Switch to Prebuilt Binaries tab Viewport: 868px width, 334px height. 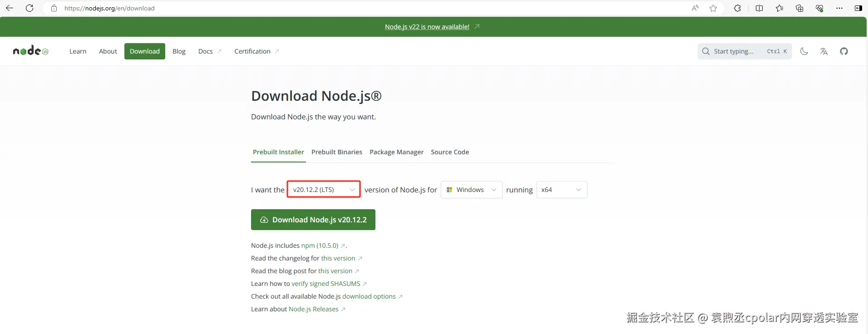[337, 152]
